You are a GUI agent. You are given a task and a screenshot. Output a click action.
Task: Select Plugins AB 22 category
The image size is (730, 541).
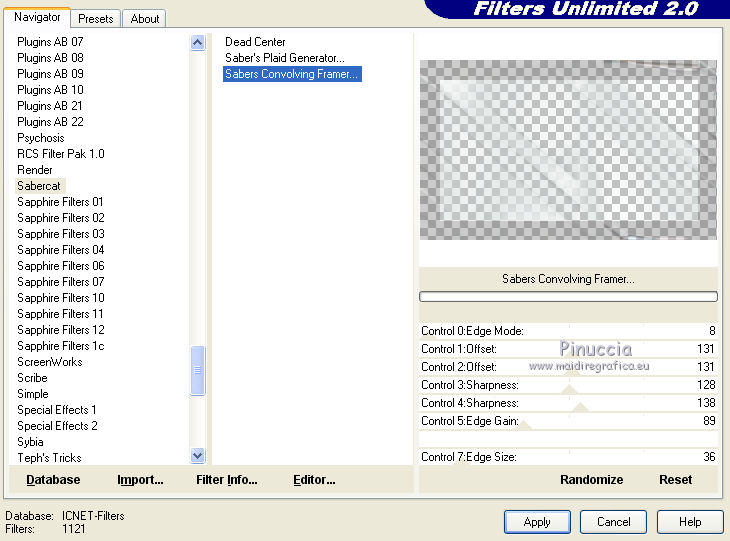(x=50, y=122)
